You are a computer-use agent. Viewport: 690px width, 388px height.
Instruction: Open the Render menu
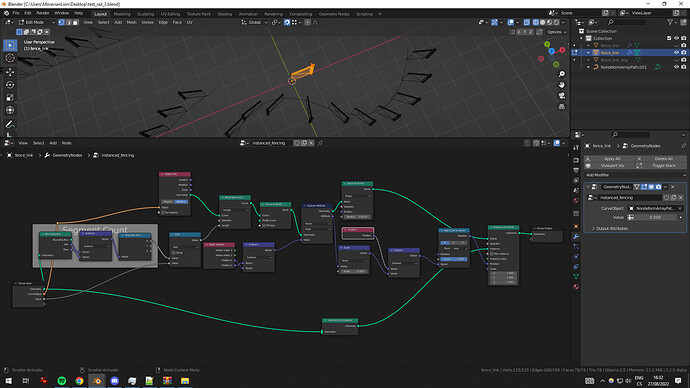(x=43, y=13)
